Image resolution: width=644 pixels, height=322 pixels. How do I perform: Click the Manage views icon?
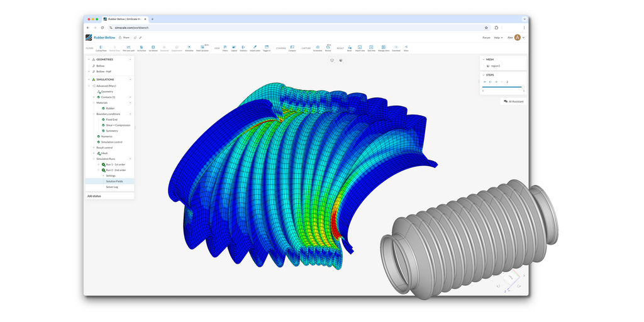383,48
